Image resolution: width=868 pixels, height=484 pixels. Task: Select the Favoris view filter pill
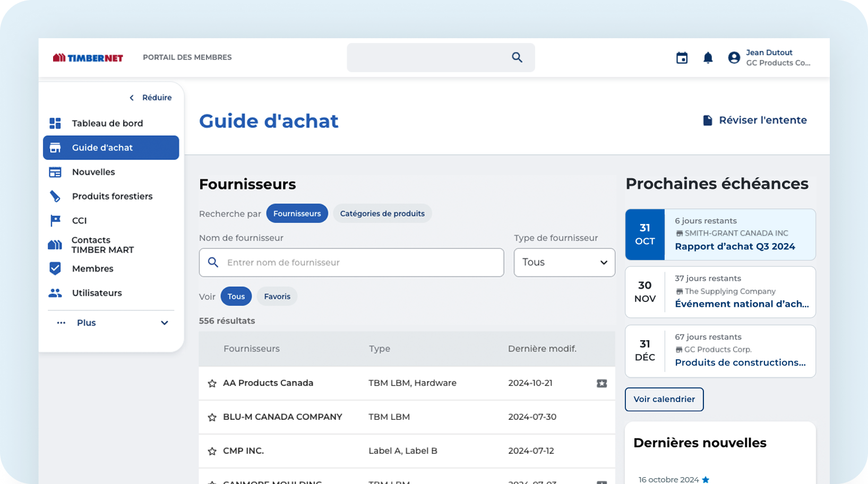pos(277,296)
